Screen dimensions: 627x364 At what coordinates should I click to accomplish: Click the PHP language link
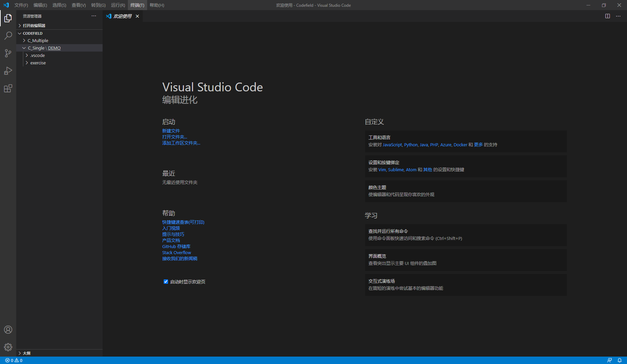click(x=434, y=145)
